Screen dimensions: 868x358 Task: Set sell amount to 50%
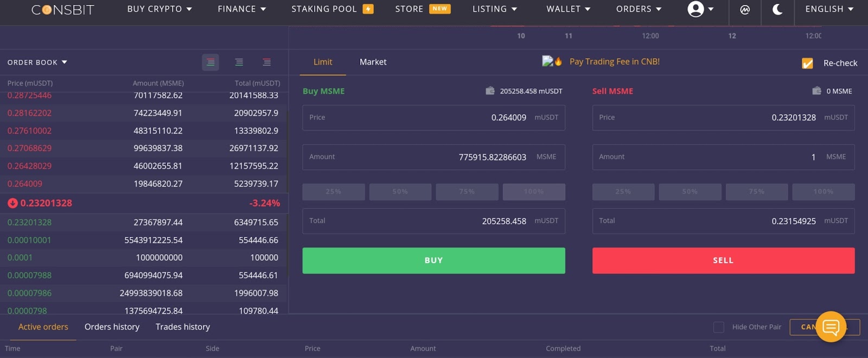[690, 192]
